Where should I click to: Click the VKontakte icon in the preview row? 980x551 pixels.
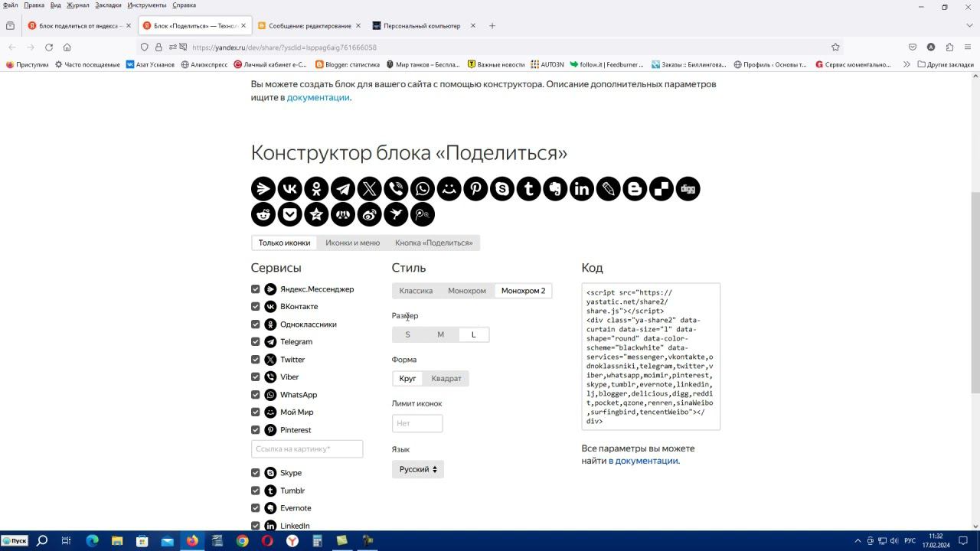pyautogui.click(x=289, y=188)
